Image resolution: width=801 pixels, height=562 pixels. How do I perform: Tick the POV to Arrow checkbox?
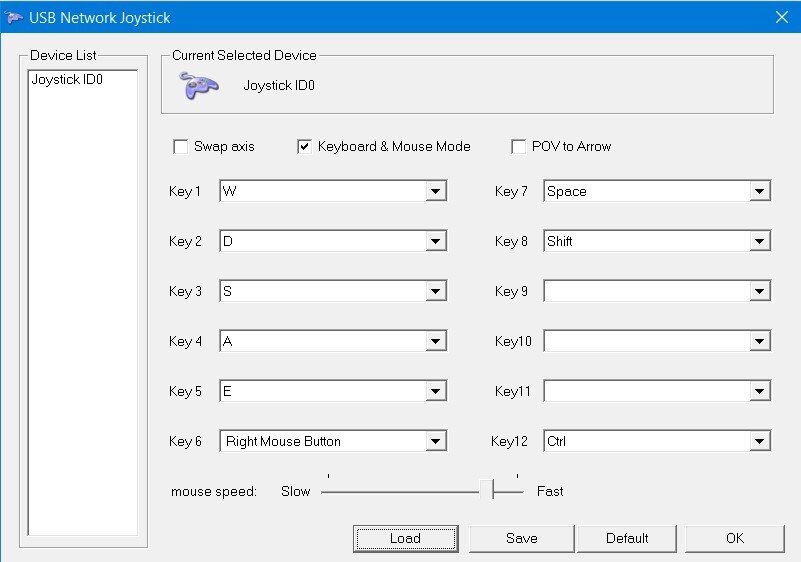tap(519, 147)
